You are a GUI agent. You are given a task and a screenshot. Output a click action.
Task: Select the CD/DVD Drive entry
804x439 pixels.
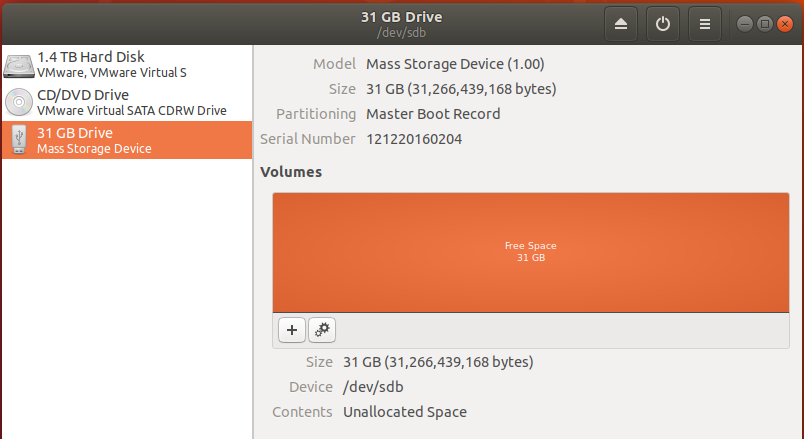[x=127, y=102]
